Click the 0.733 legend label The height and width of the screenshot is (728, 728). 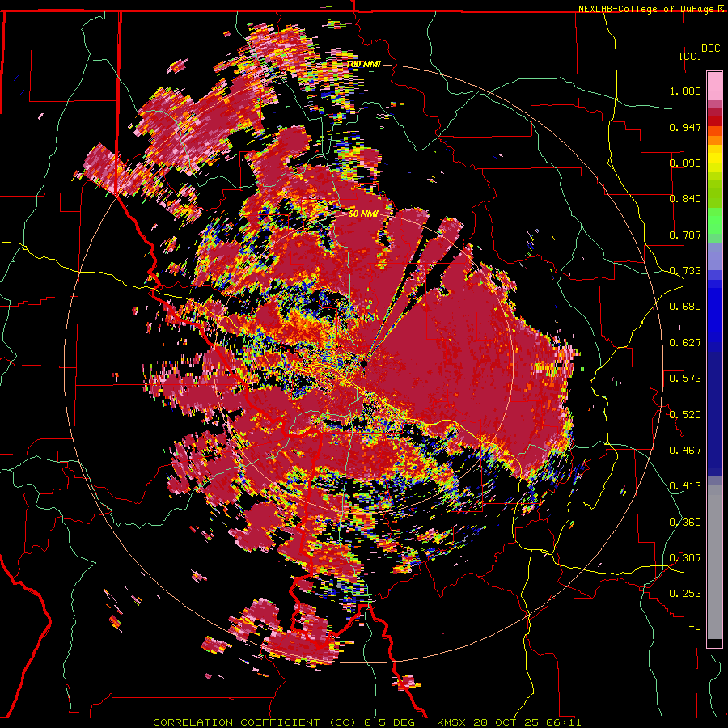(685, 271)
